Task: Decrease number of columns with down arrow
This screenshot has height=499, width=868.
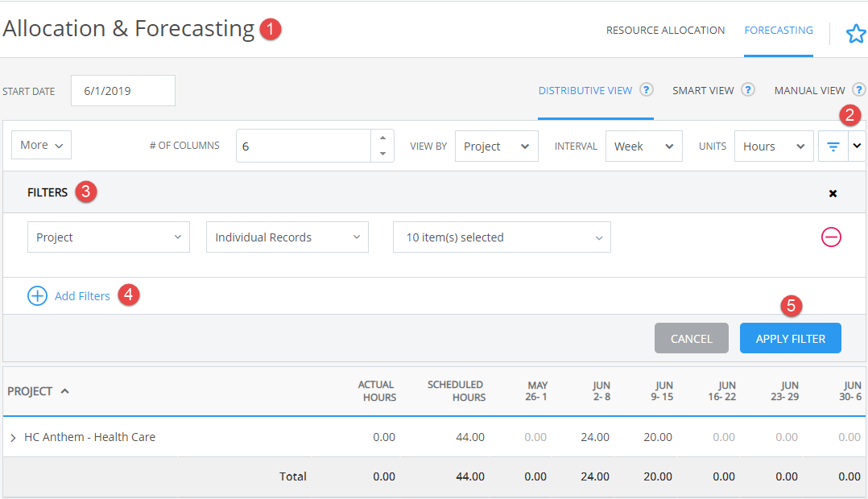Action: click(382, 154)
